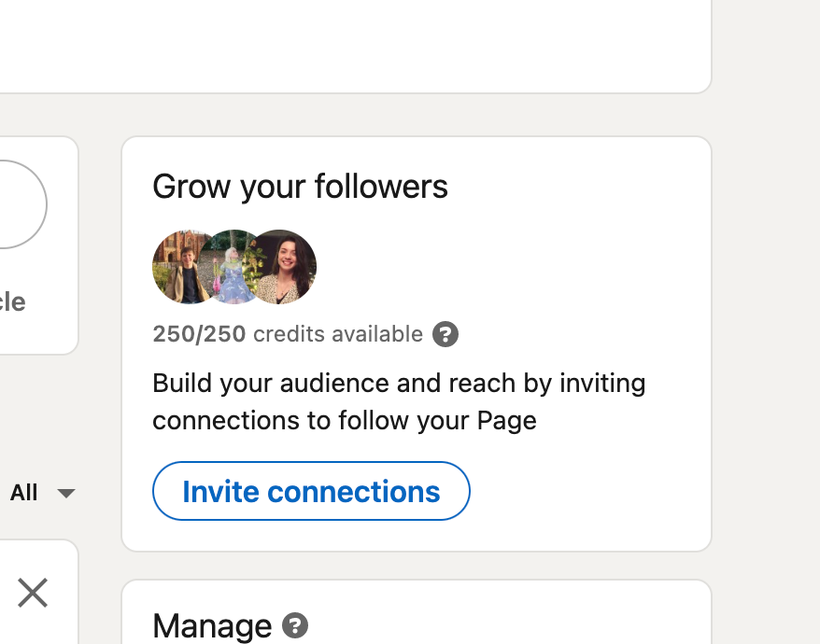Expand the All filter dropdown arrow

[x=65, y=493]
